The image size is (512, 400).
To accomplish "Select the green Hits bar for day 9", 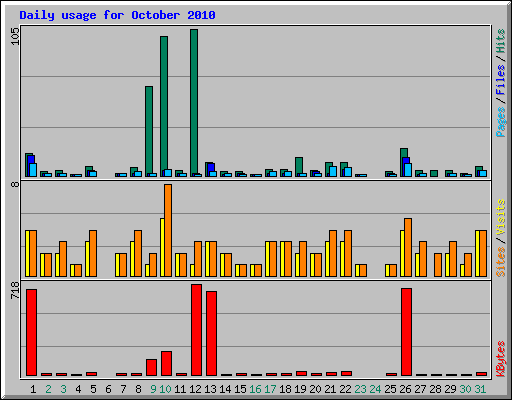I will point(149,131).
